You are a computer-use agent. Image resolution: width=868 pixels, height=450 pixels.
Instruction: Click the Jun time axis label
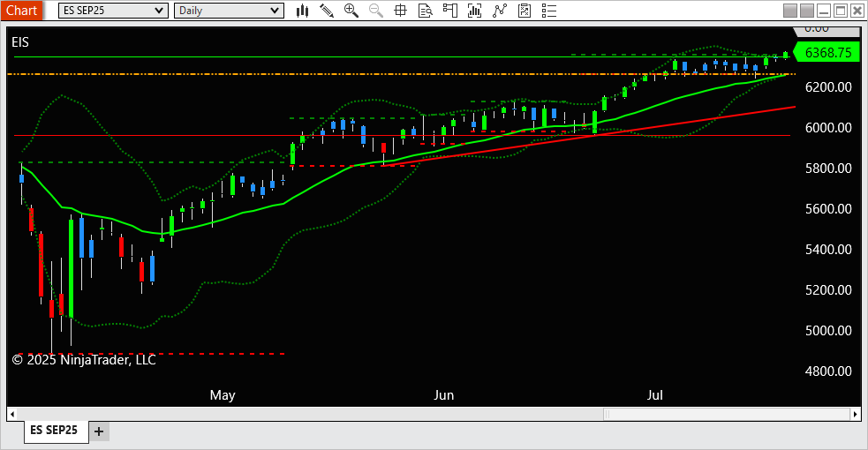coord(443,395)
